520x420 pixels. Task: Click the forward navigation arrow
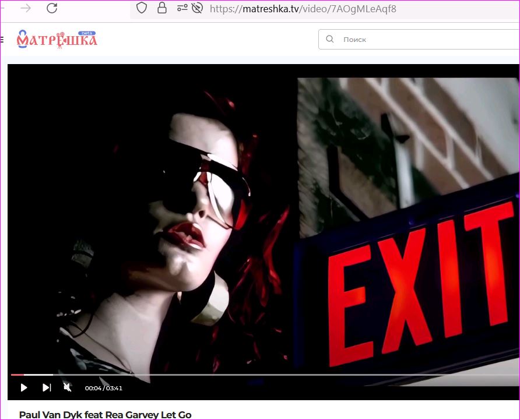tap(26, 8)
